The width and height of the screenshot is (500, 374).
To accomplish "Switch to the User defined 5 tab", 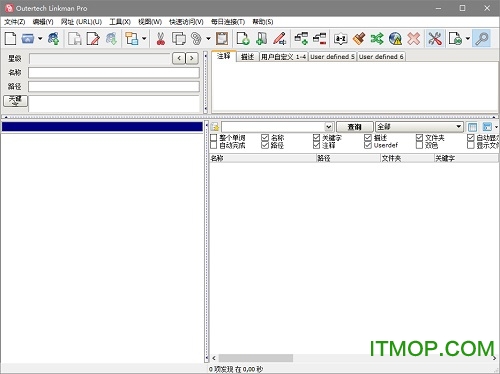I will click(332, 57).
